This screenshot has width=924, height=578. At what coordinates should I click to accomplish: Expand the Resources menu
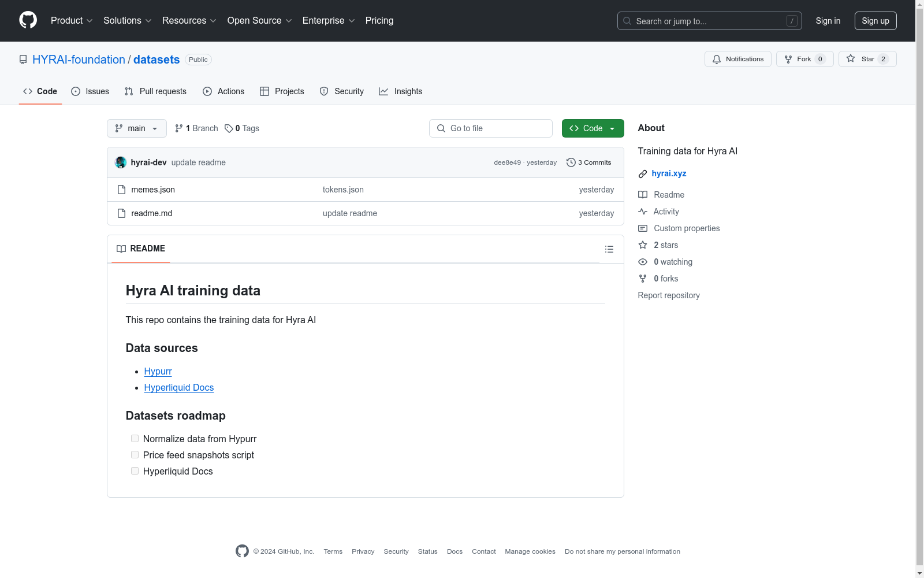189,21
